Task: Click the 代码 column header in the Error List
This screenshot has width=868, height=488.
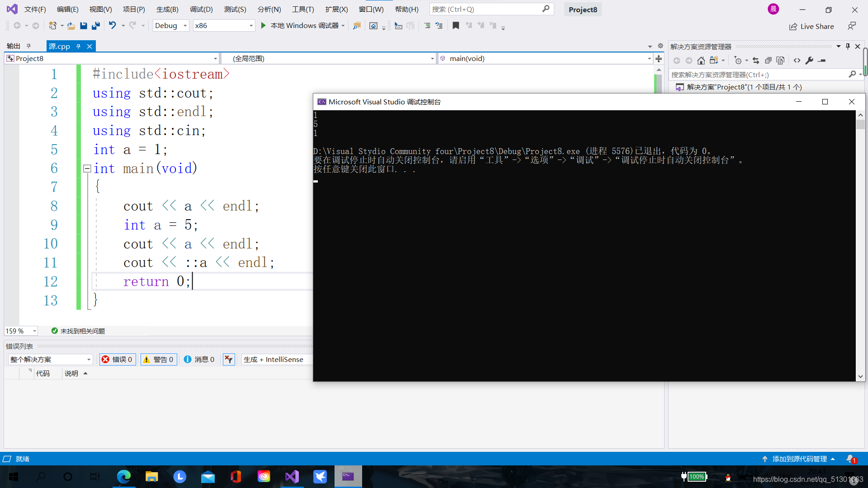Action: (x=43, y=374)
